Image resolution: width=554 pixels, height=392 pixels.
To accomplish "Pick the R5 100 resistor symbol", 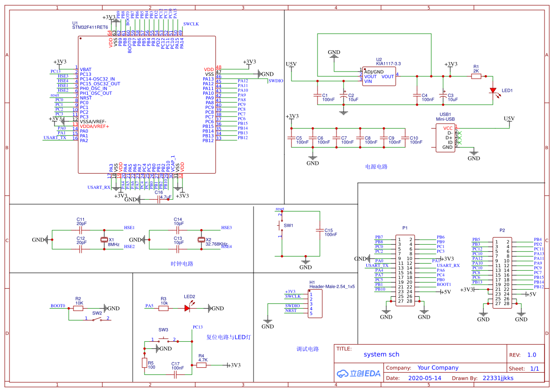I will pos(145,363).
